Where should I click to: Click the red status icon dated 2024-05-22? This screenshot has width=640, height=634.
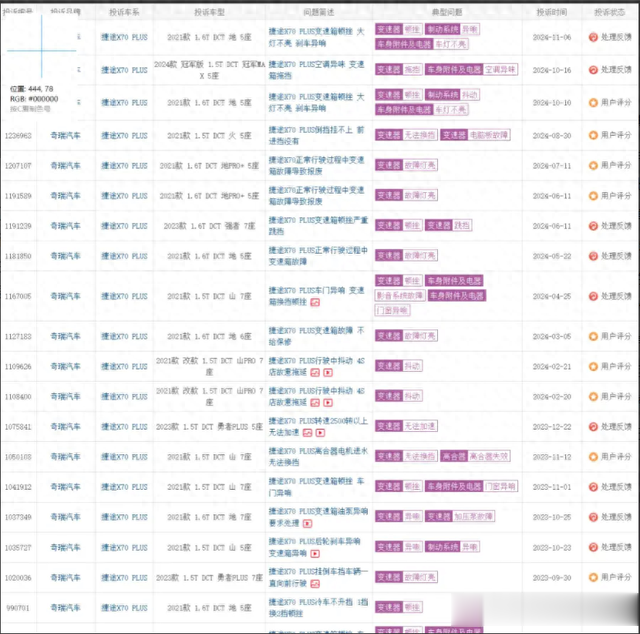[593, 256]
